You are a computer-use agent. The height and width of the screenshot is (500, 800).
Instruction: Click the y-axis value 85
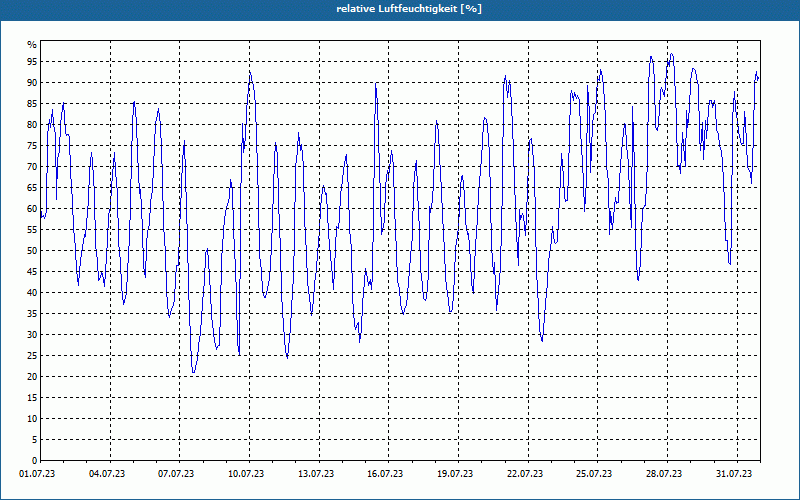click(x=32, y=104)
